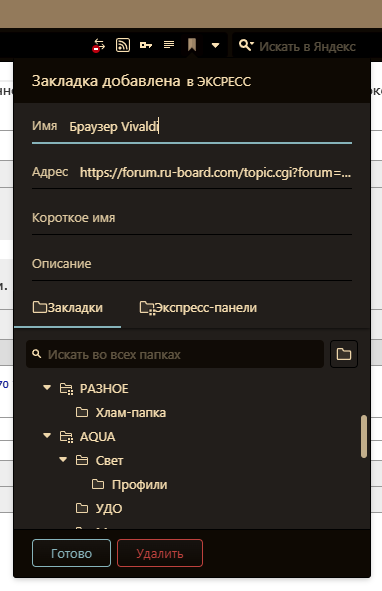Image resolution: width=382 pixels, height=591 pixels.
Task: Click the magnifier icon in folder search
Action: tap(37, 354)
